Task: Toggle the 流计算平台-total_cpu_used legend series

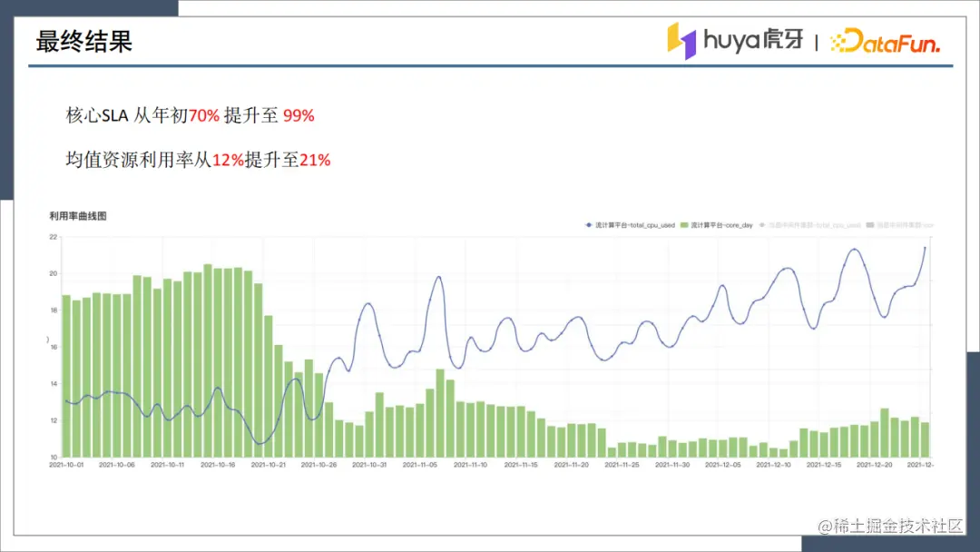Action: coord(630,225)
